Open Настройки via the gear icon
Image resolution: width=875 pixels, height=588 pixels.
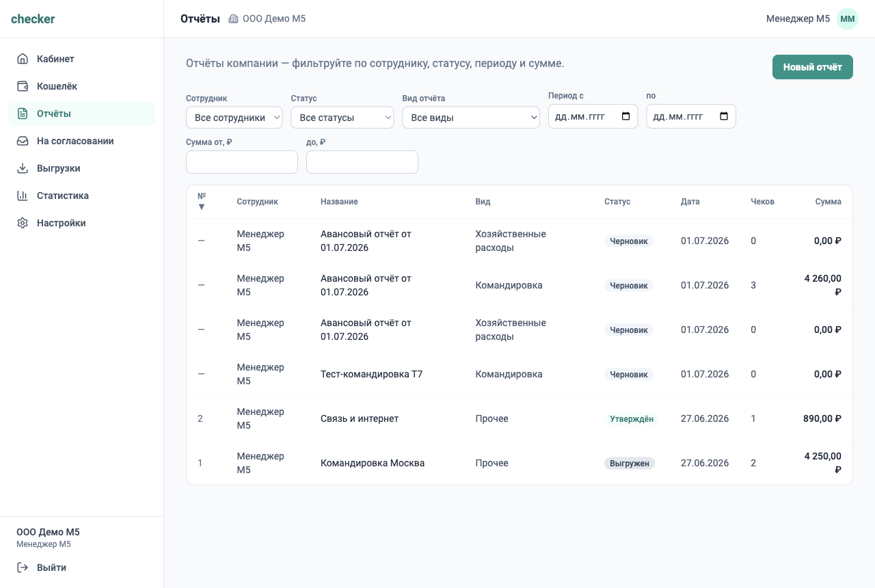[23, 223]
